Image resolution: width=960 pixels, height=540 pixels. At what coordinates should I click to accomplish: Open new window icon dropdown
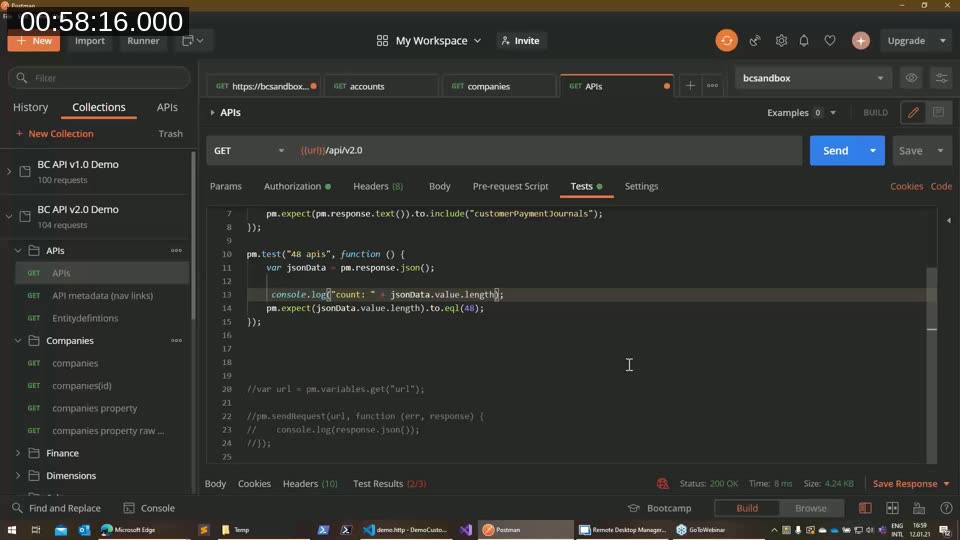pyautogui.click(x=193, y=40)
